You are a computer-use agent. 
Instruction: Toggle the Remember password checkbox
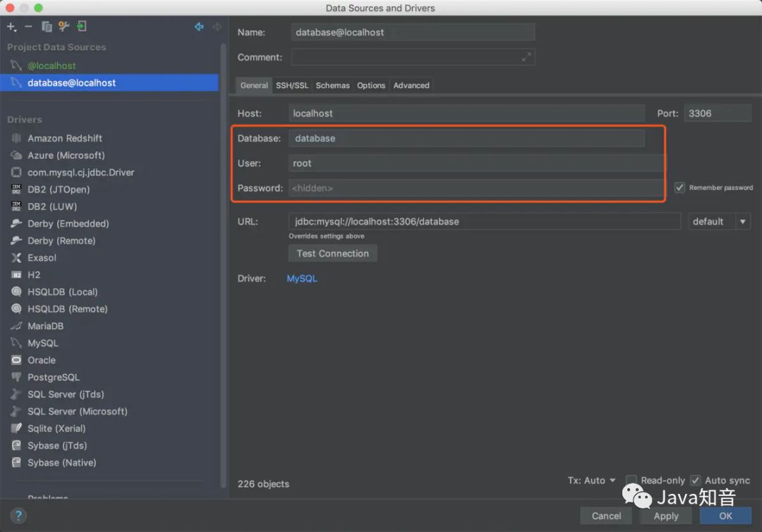pos(679,187)
